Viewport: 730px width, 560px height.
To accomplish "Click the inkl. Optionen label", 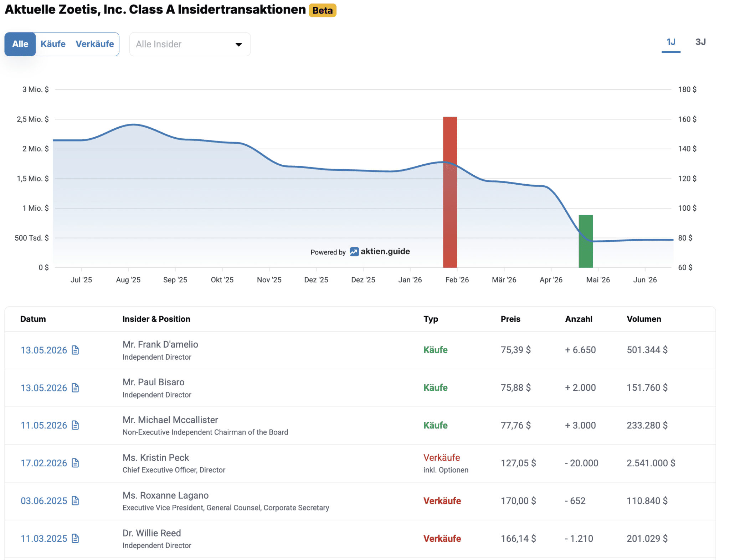I will (446, 470).
